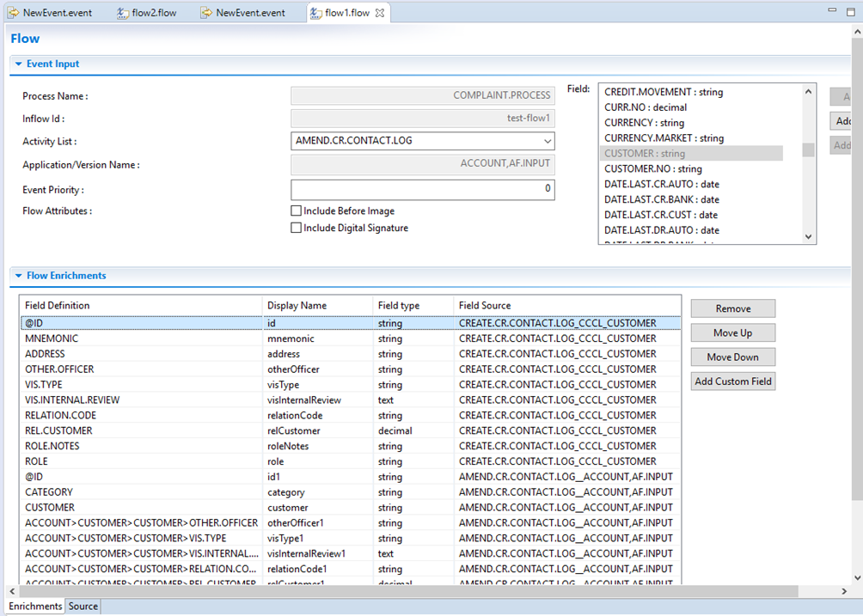Click the left arrow of the horizontal scrollbar

point(12,592)
